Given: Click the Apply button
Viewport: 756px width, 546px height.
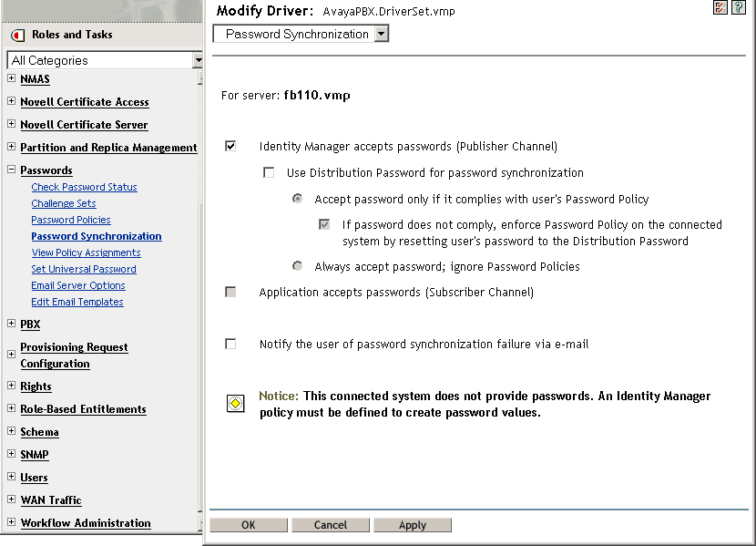Looking at the screenshot, I should [412, 524].
